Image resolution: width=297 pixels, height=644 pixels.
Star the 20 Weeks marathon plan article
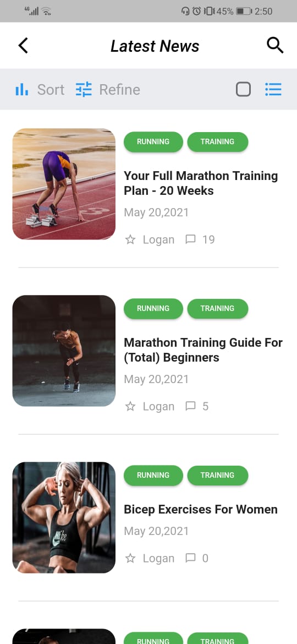130,239
